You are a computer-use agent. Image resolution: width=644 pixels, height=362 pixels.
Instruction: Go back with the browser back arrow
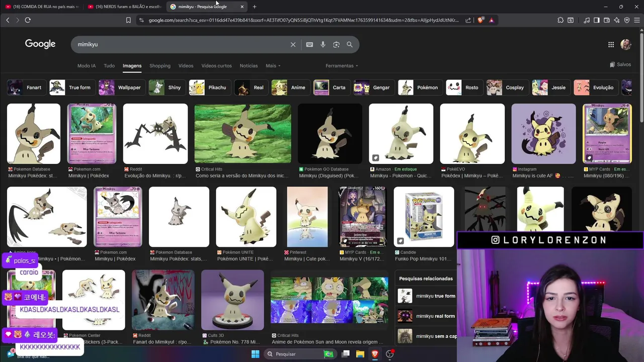[x=8, y=20]
